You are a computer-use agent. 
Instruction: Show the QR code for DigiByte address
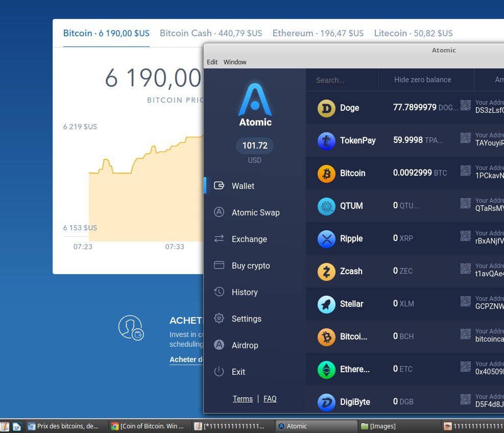pyautogui.click(x=465, y=399)
